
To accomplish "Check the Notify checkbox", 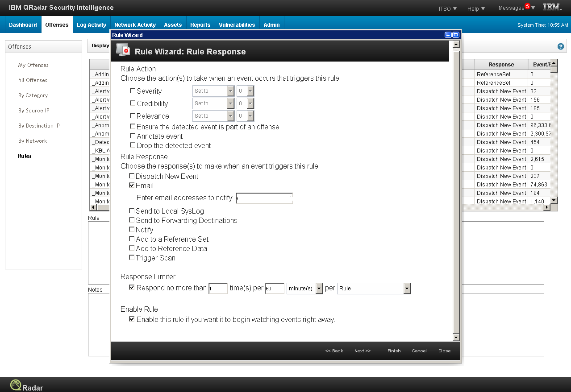I will pos(132,229).
